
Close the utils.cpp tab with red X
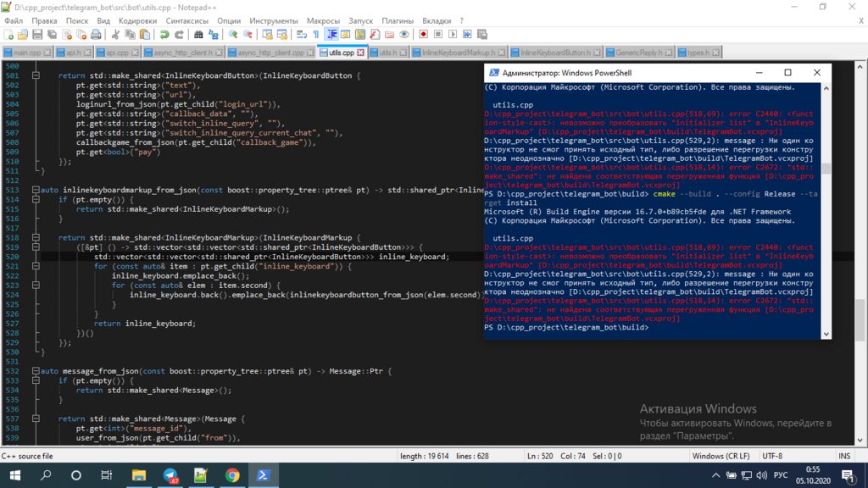tap(361, 53)
